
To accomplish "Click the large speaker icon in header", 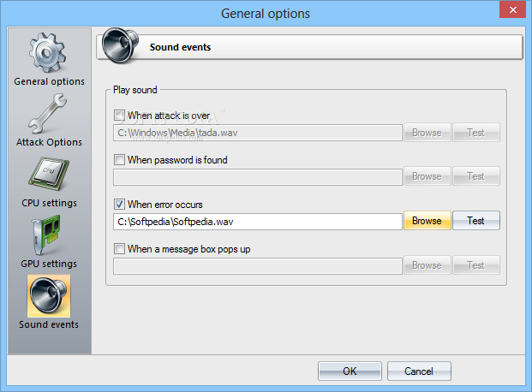I will click(x=120, y=45).
